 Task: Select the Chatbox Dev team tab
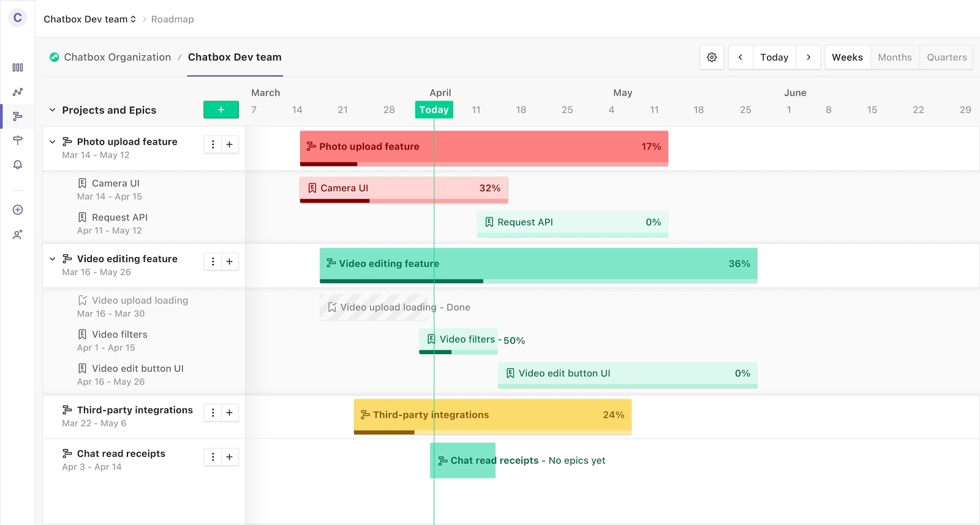coord(235,57)
